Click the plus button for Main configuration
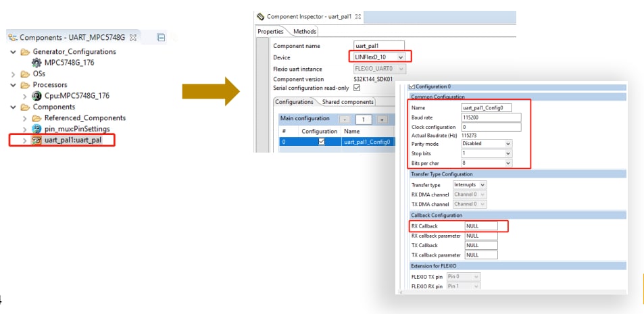Viewport: 644px width, 314px height. point(382,120)
